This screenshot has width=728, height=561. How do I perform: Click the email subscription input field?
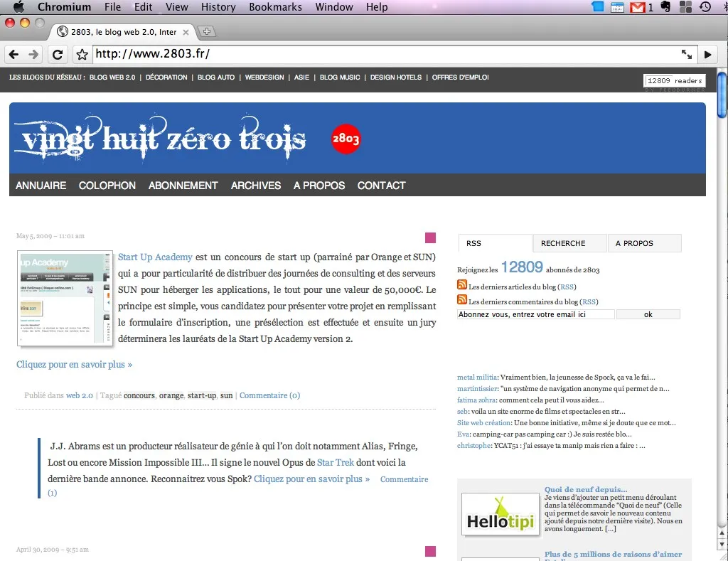[x=536, y=314]
